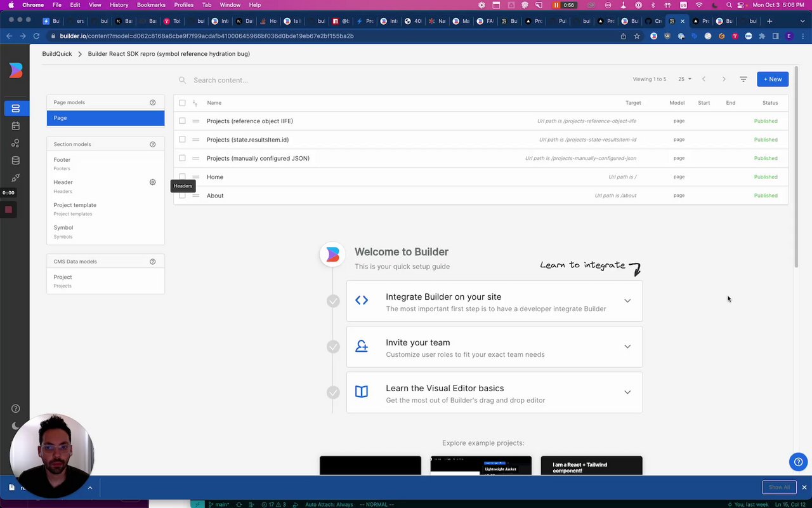Open the data models database icon in the sidebar
The width and height of the screenshot is (812, 508).
15,161
